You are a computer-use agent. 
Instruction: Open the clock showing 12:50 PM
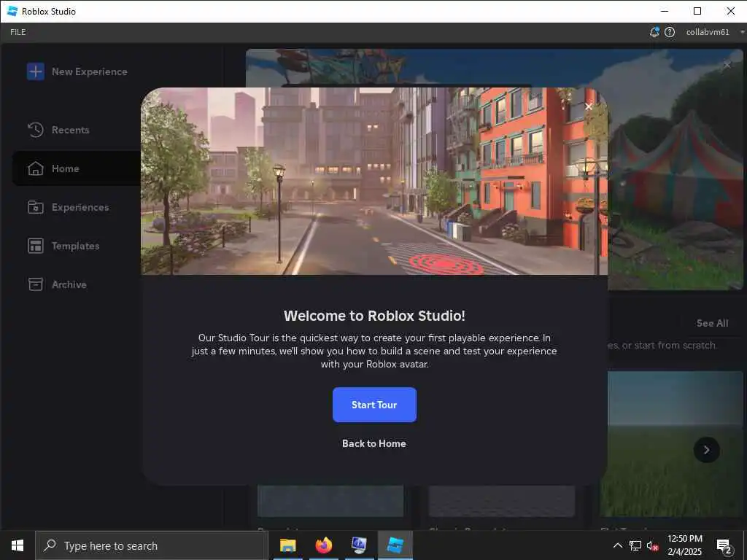click(684, 545)
